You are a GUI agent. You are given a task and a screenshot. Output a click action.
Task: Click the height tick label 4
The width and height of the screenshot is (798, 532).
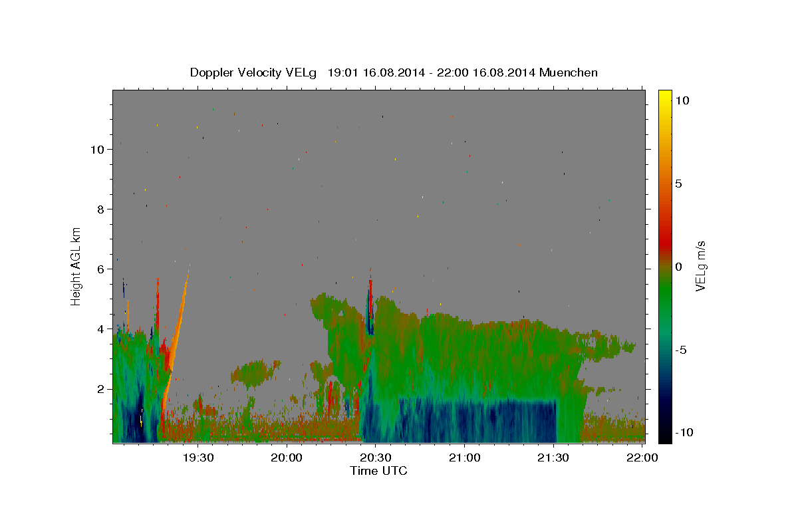(101, 329)
